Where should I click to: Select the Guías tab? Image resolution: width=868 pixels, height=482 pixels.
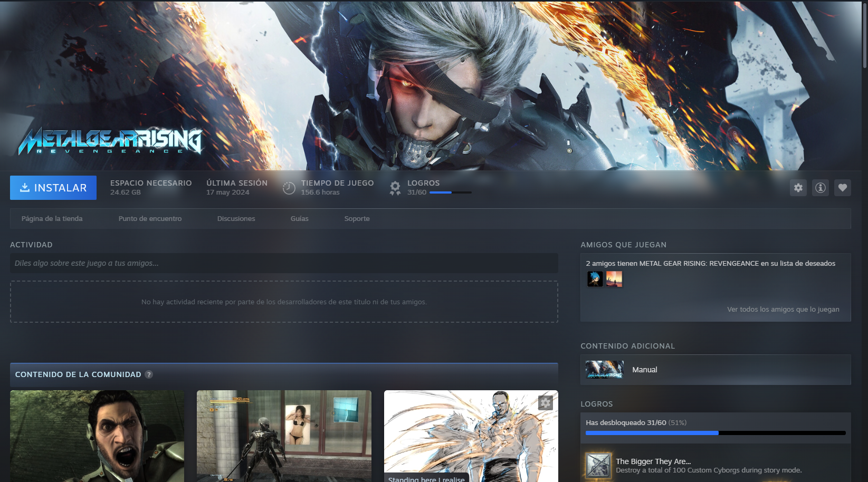point(299,218)
